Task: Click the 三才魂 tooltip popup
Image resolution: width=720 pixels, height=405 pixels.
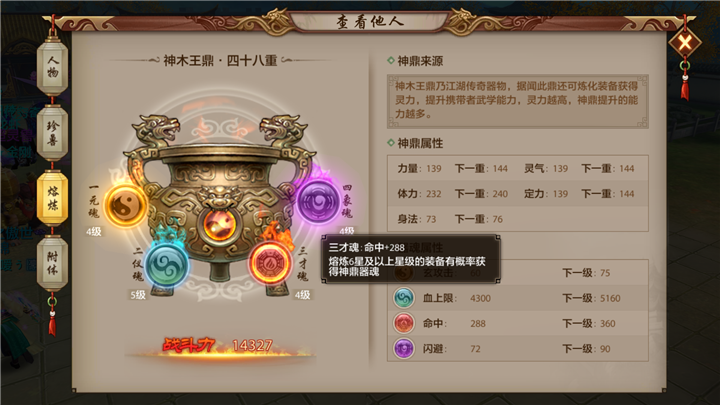Action: 411,259
